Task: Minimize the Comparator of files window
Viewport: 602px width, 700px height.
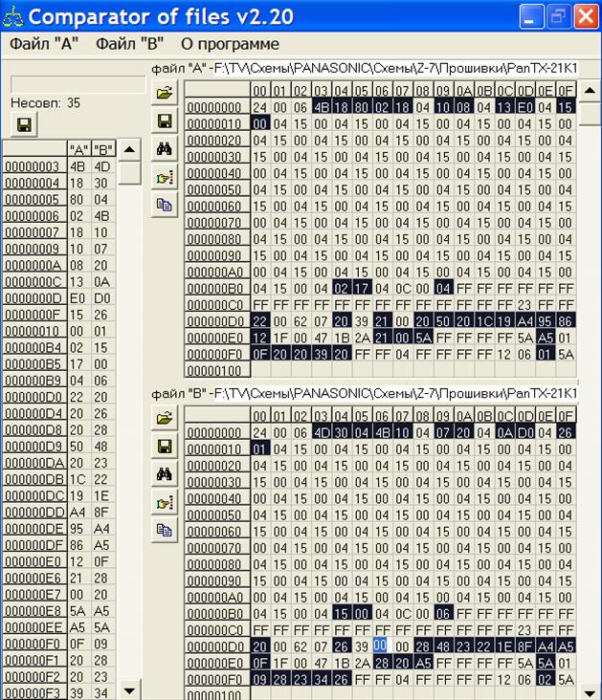Action: click(531, 16)
